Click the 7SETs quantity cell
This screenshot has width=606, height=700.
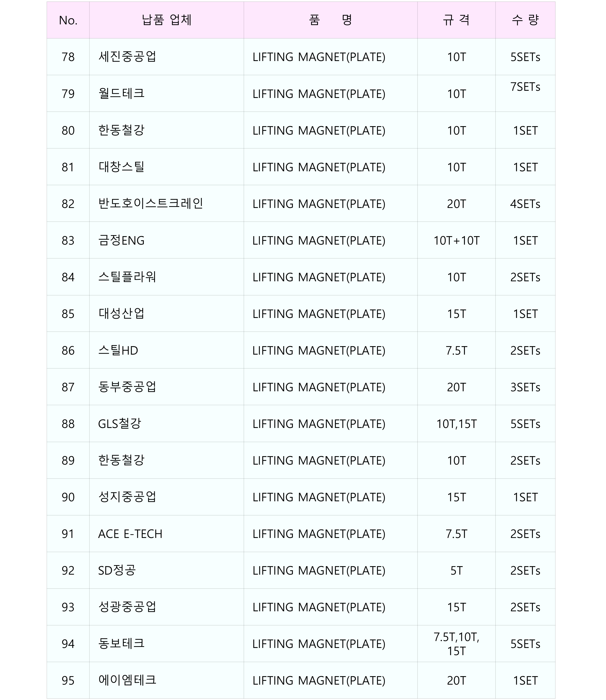(525, 87)
